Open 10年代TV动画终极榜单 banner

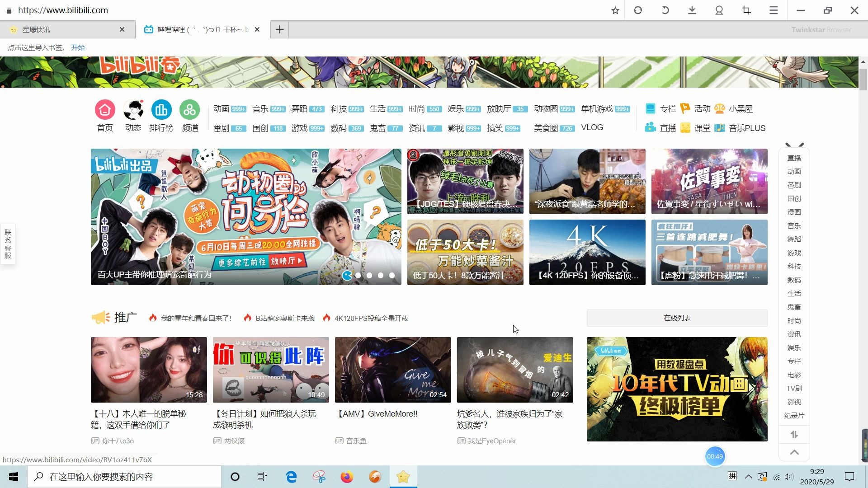(x=677, y=389)
